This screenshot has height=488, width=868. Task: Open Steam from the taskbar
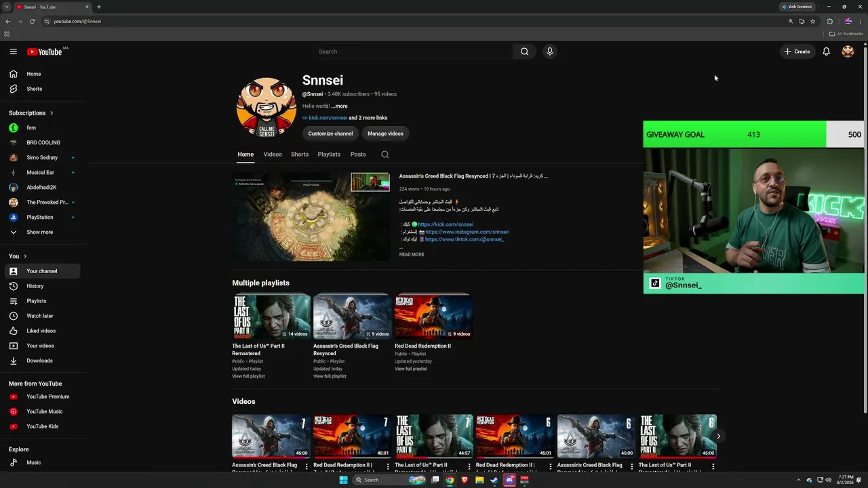(494, 480)
